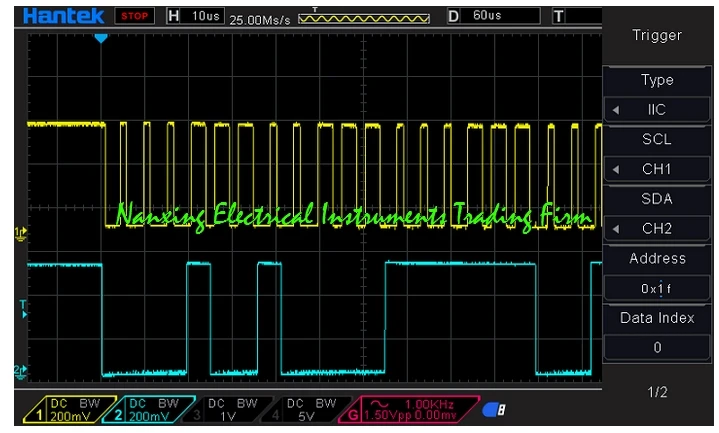Open the Address menu item

click(657, 259)
